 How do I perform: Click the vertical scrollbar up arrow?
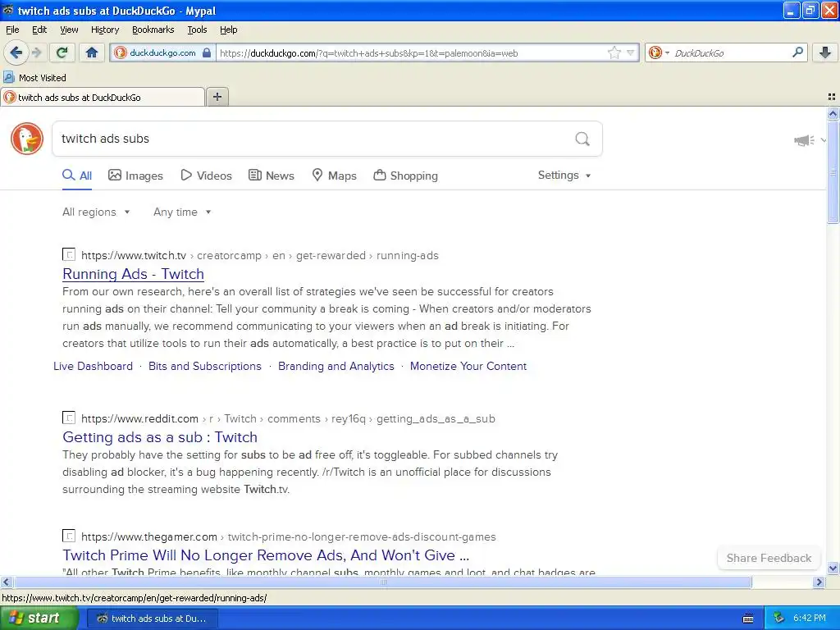(x=833, y=113)
